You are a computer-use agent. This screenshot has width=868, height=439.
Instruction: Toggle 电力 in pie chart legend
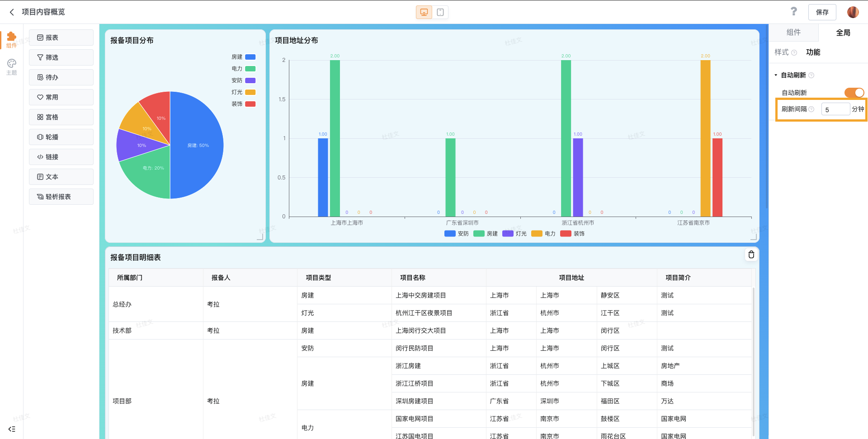243,69
